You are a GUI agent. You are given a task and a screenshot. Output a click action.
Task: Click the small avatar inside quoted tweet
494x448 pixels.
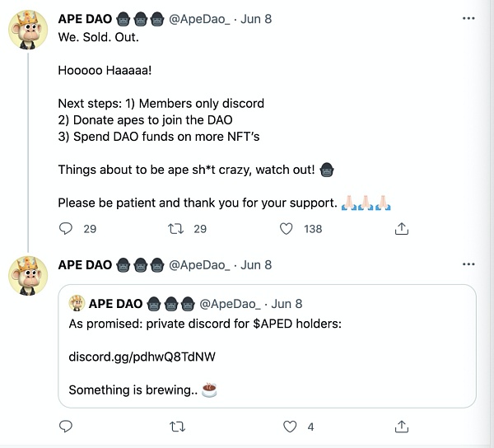77,303
